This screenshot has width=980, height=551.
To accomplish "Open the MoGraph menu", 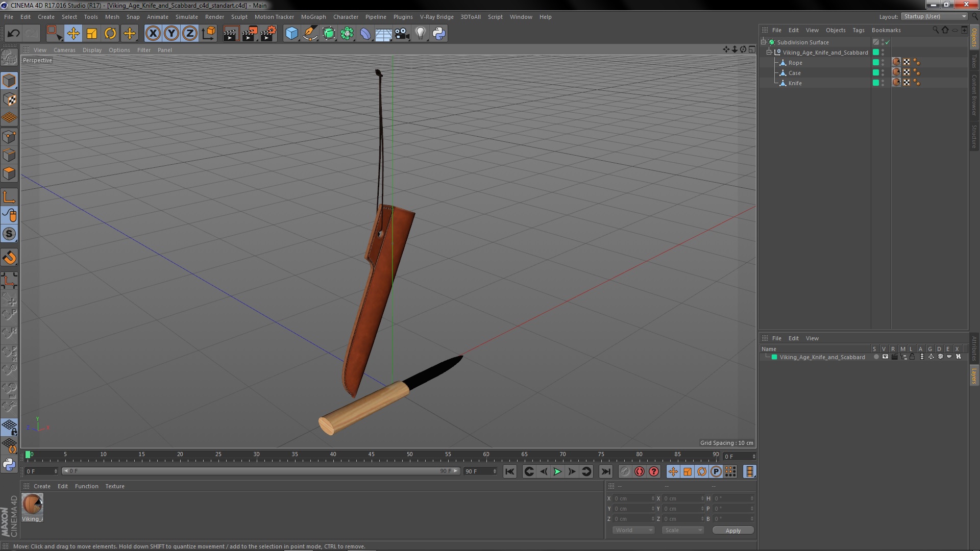I will [x=313, y=17].
